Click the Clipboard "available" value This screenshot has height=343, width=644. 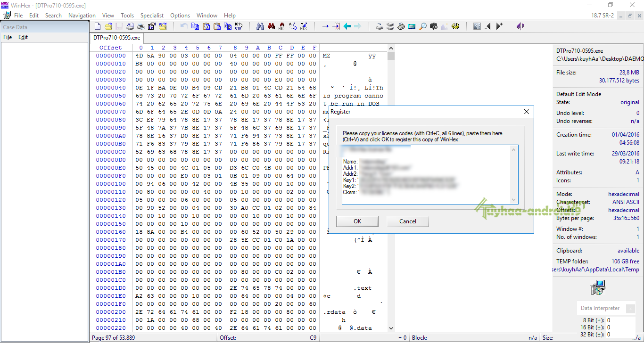628,251
